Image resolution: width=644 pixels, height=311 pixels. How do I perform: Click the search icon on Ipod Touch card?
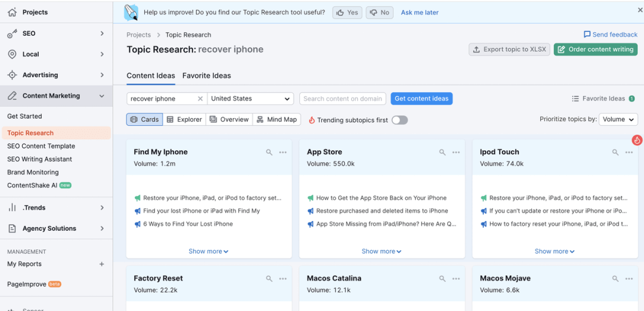[615, 153]
